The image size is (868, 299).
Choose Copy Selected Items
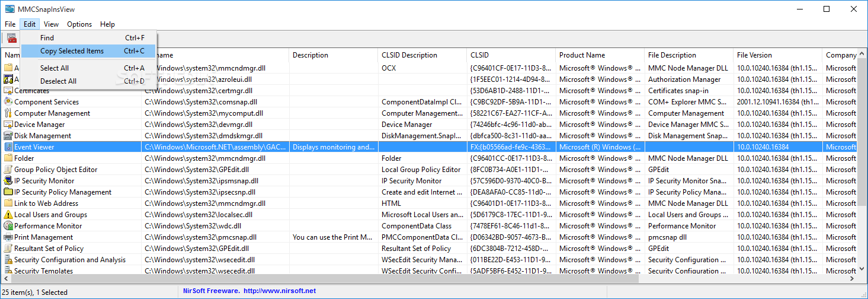click(x=88, y=51)
